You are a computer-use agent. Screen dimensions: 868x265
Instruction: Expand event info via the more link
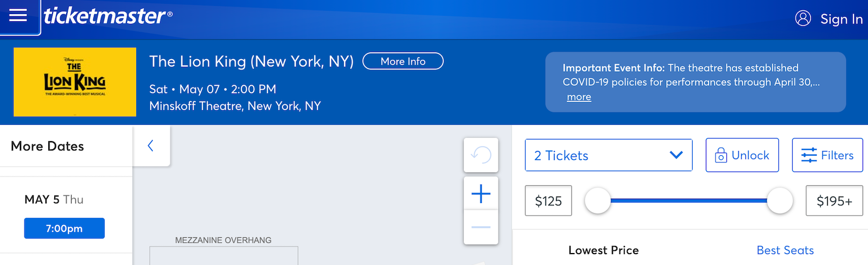click(x=579, y=97)
